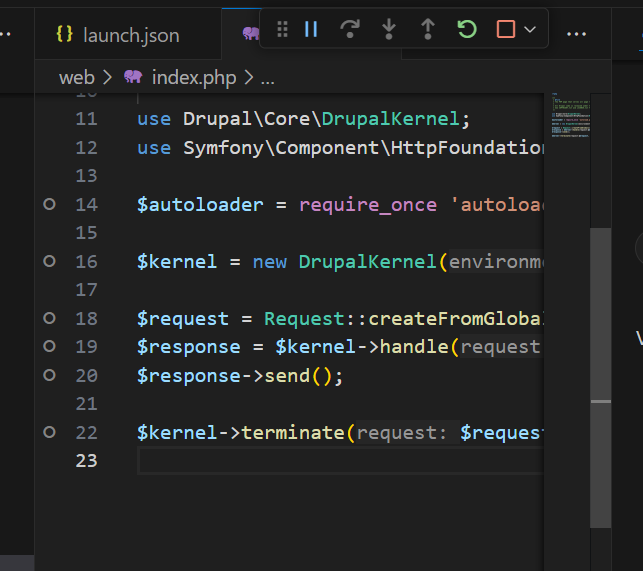Image resolution: width=643 pixels, height=571 pixels.
Task: Place cursor on empty line 23
Action: point(340,461)
